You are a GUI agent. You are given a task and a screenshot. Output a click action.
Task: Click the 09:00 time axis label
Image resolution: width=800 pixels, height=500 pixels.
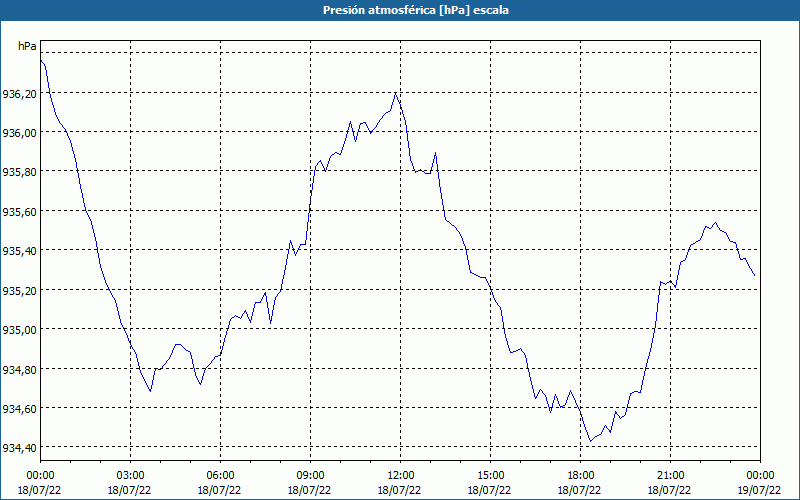click(310, 476)
